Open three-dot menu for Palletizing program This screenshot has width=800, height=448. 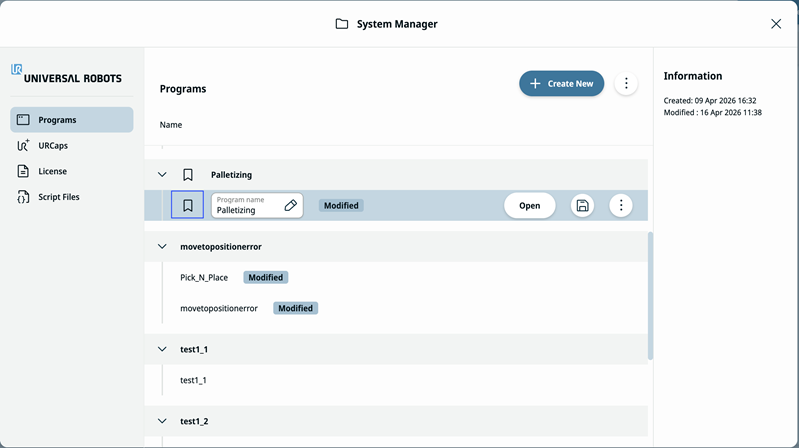[x=621, y=206]
